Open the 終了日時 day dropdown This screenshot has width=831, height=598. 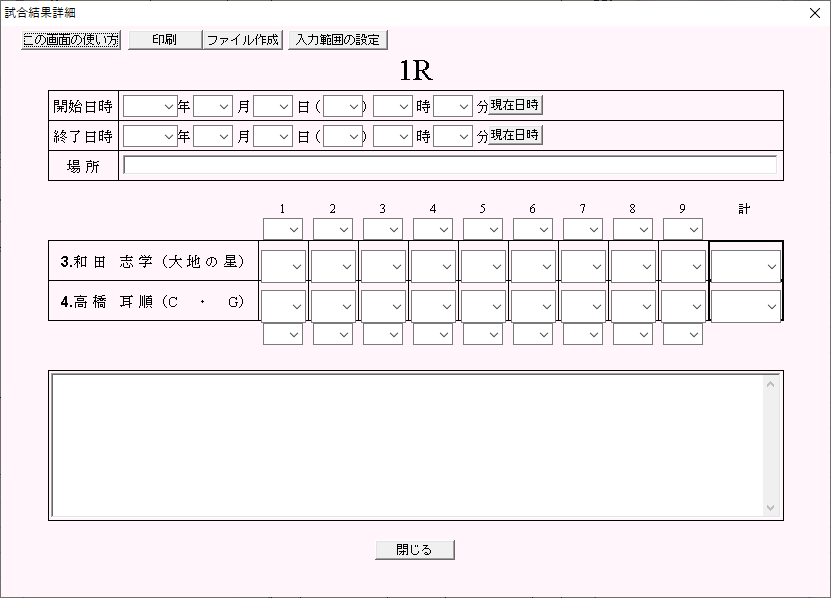point(272,136)
